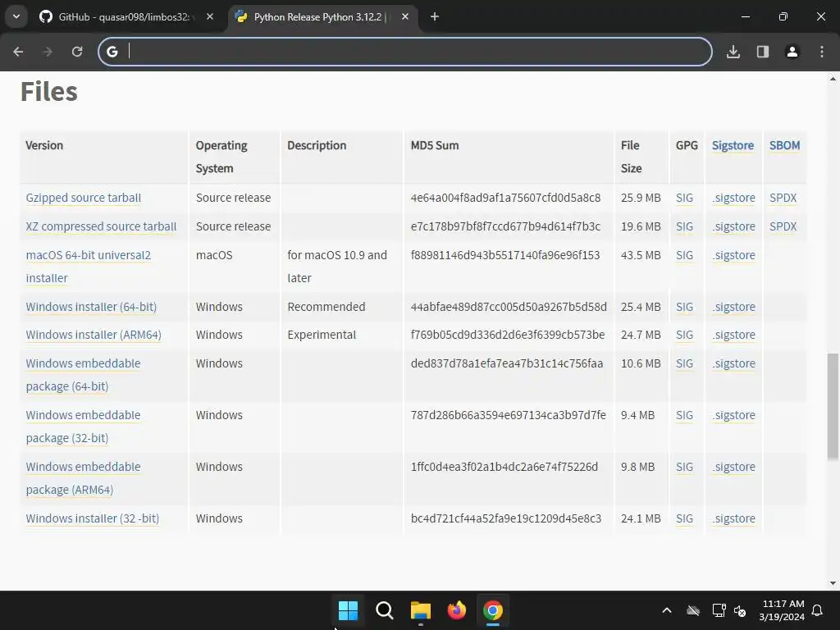Open File Explorer from the taskbar
The image size is (840, 630).
coord(421,609)
